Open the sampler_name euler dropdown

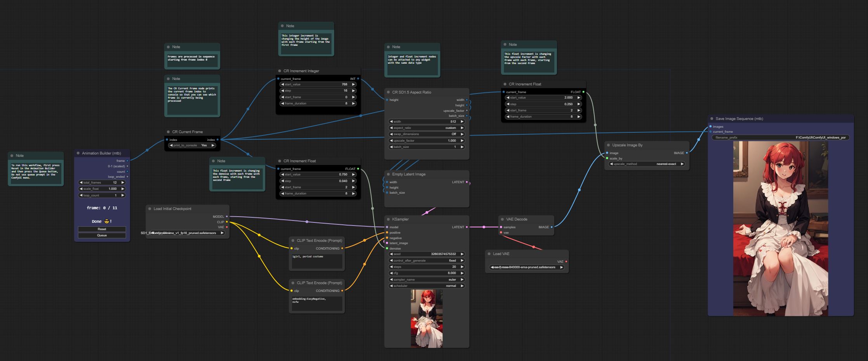coord(427,279)
